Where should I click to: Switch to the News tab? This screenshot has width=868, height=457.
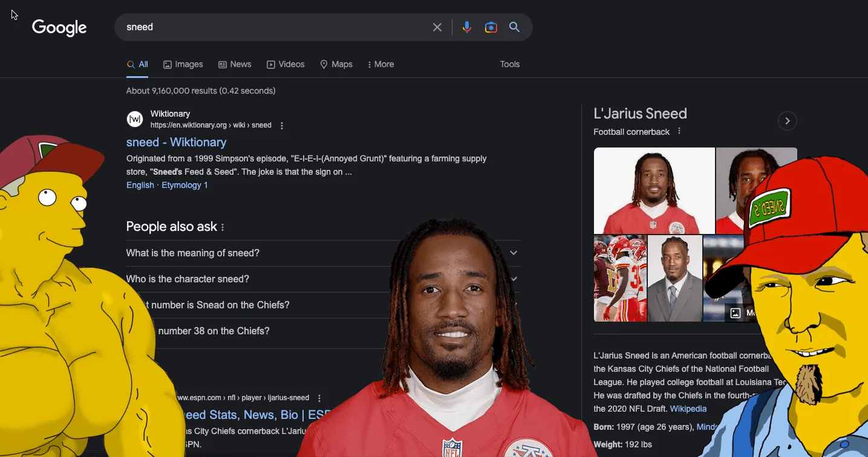pos(235,65)
